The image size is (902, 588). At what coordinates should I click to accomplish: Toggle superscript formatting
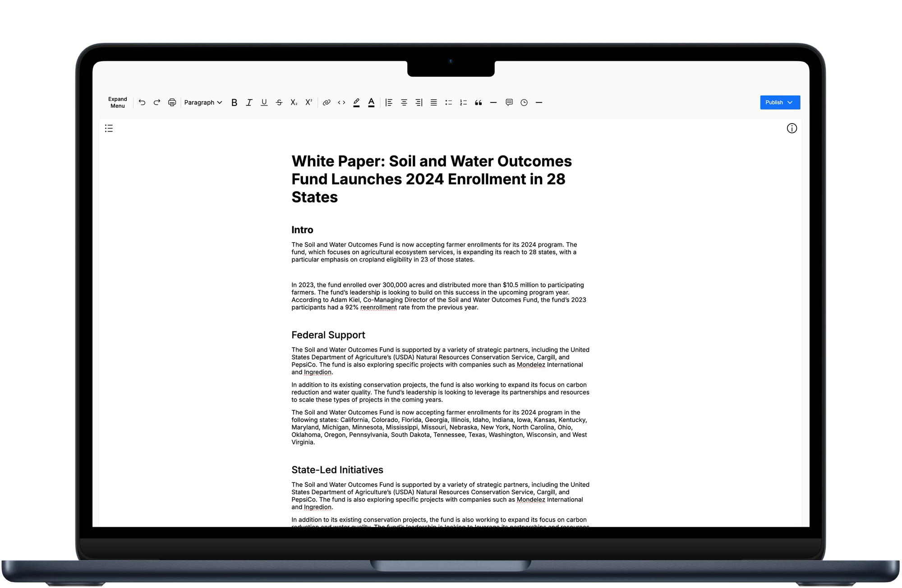[309, 102]
